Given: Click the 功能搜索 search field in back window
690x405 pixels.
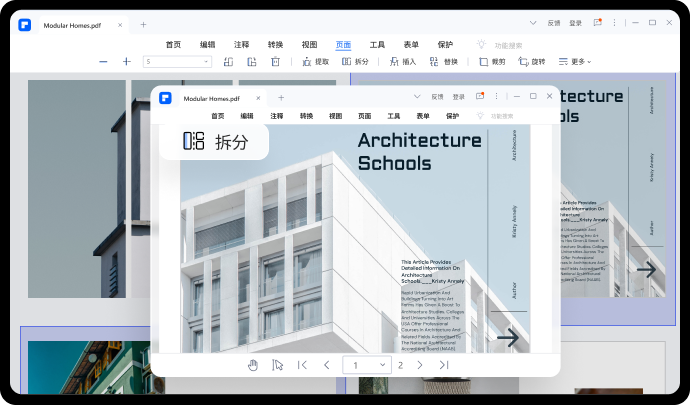Looking at the screenshot, I should coord(507,45).
